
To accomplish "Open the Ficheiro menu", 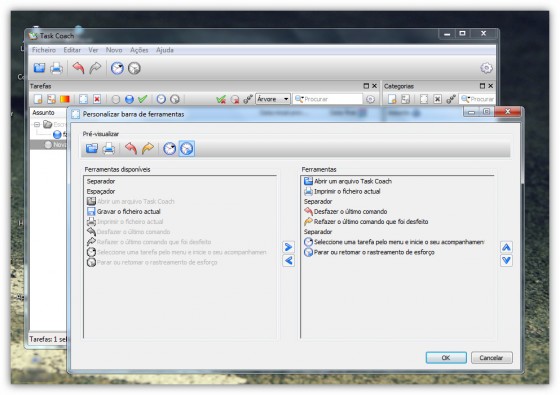I will pyautogui.click(x=44, y=50).
